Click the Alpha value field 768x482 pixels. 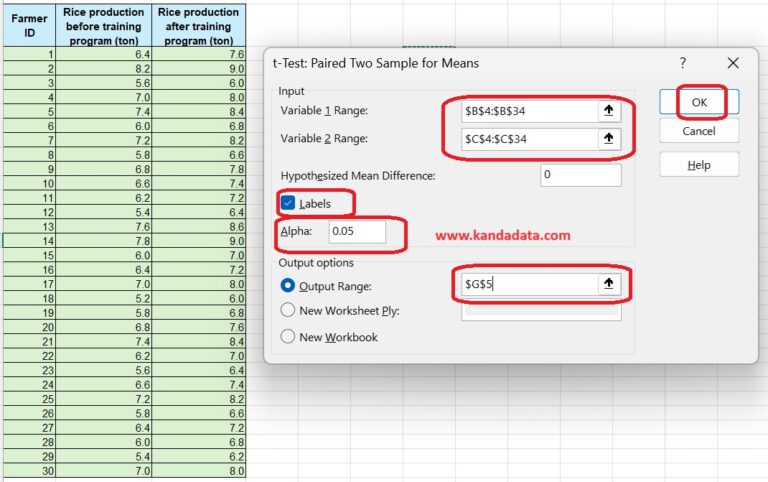point(357,232)
